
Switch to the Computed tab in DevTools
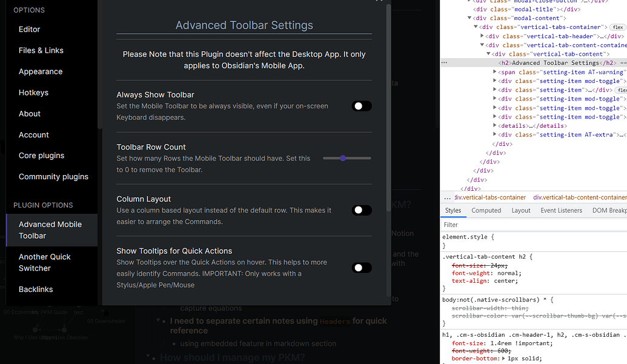click(x=486, y=211)
